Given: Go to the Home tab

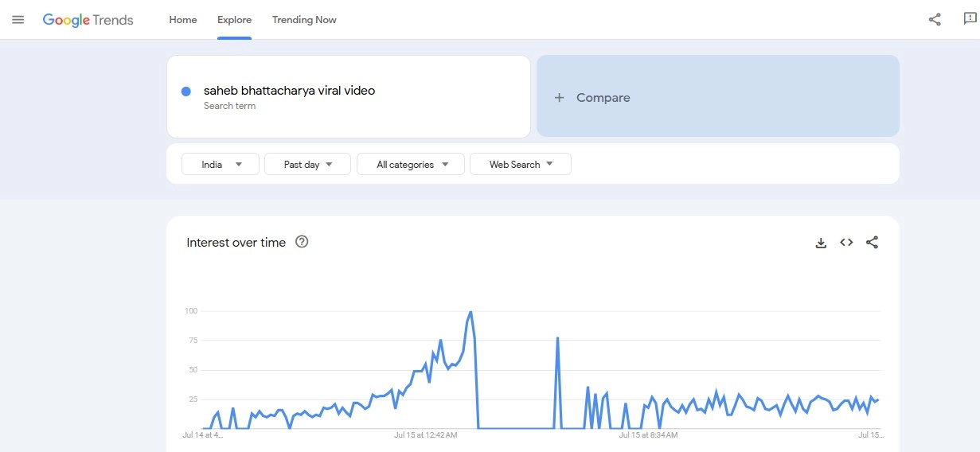Looking at the screenshot, I should [x=183, y=20].
